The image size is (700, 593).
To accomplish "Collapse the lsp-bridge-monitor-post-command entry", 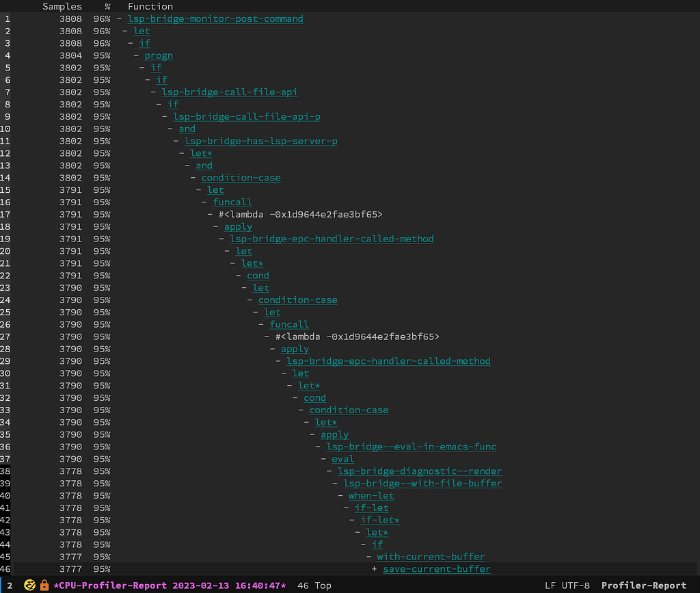I will [118, 18].
